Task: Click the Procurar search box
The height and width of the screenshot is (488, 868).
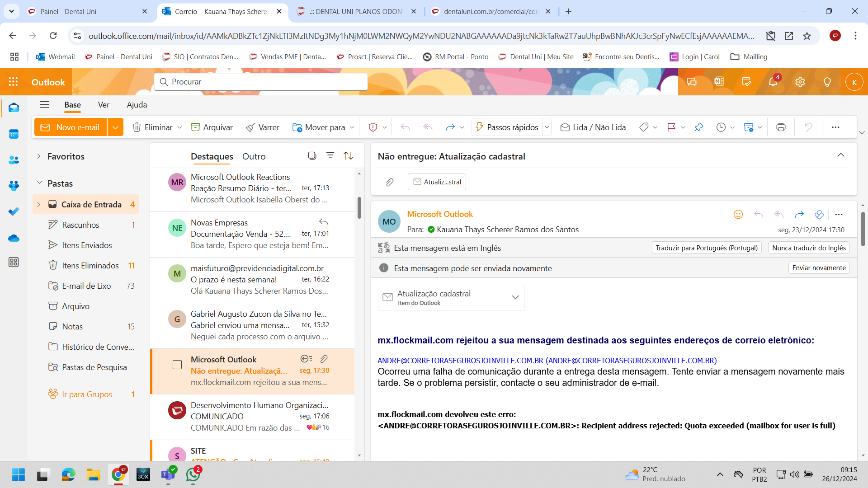Action: click(261, 82)
